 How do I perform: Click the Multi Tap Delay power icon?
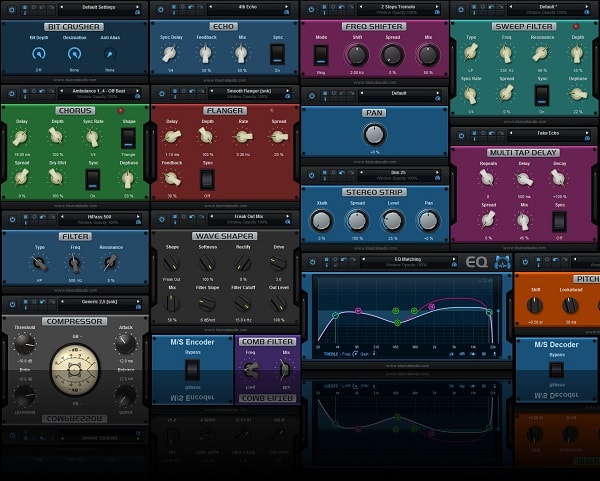pyautogui.click(x=461, y=135)
